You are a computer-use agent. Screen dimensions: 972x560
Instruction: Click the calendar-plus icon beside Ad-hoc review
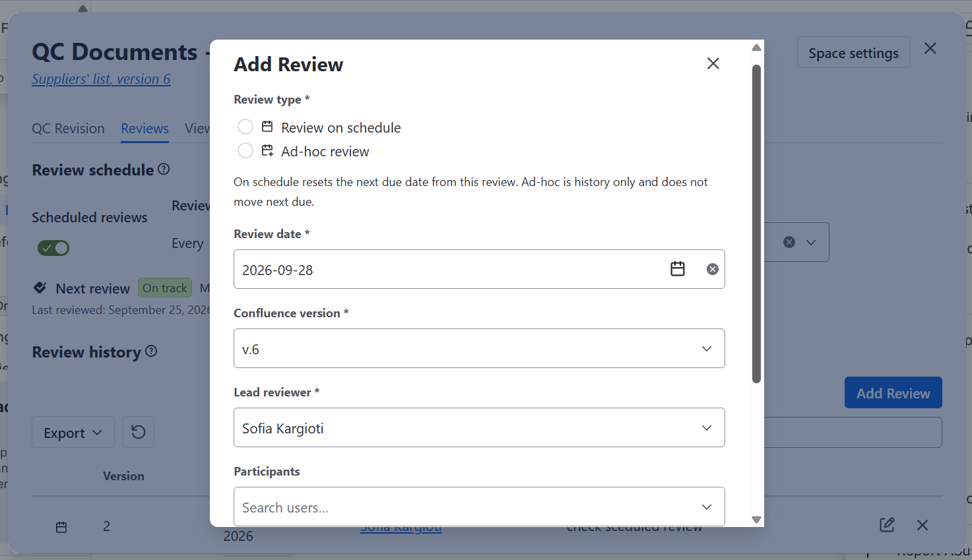coord(267,150)
